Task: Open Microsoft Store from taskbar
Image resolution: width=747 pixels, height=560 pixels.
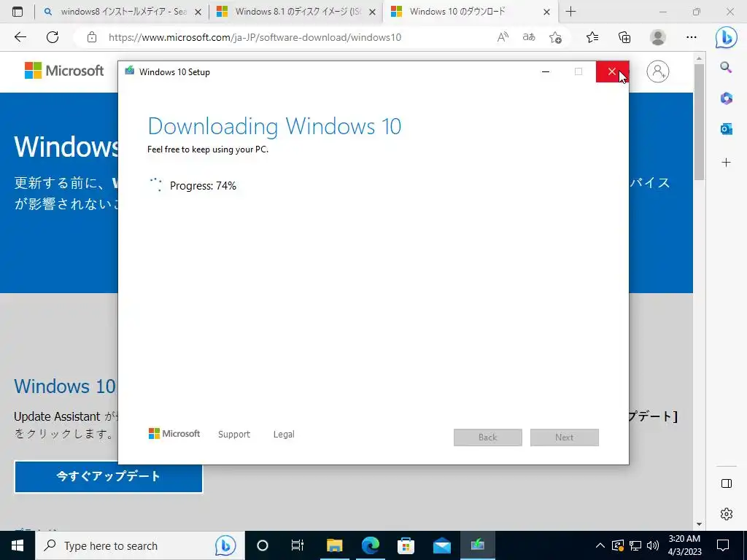Action: coord(406,545)
